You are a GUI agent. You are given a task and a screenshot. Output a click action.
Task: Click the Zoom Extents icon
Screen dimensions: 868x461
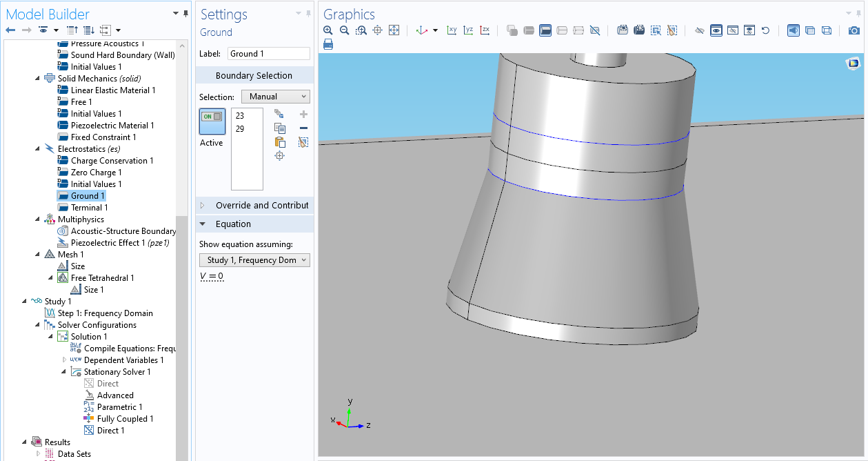[394, 30]
